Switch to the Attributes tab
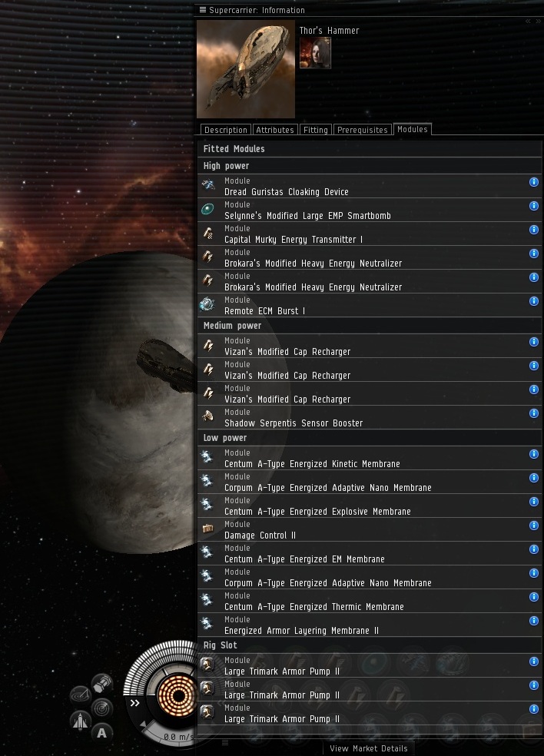Viewport: 544px width, 756px height. (x=275, y=130)
